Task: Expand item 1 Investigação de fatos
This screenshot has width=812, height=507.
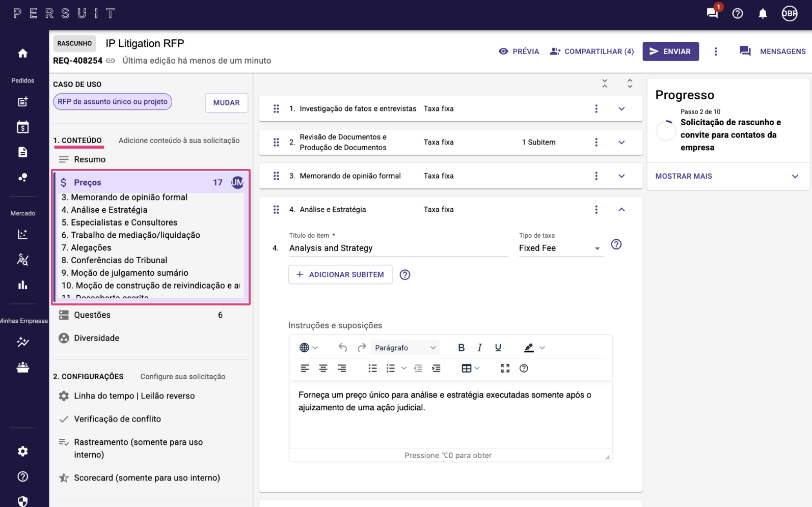Action: coord(621,108)
